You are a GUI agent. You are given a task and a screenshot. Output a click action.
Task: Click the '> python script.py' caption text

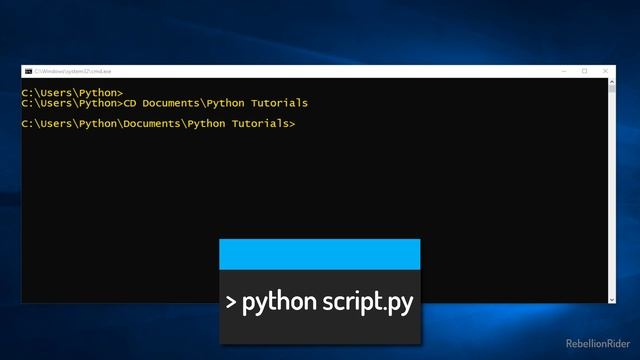click(x=319, y=302)
